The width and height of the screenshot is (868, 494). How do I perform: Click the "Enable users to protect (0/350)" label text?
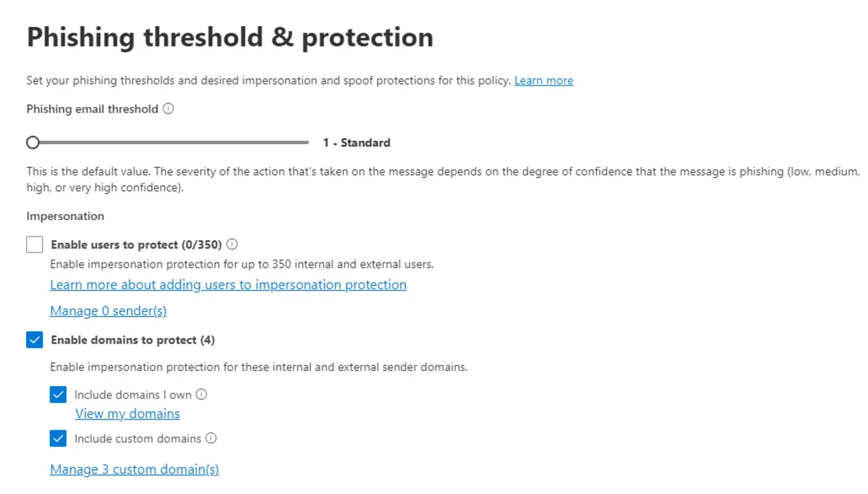click(x=137, y=244)
